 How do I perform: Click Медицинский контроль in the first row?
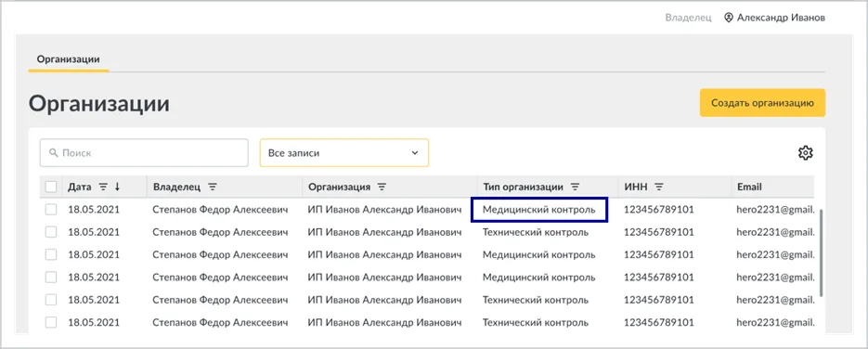[x=539, y=210]
